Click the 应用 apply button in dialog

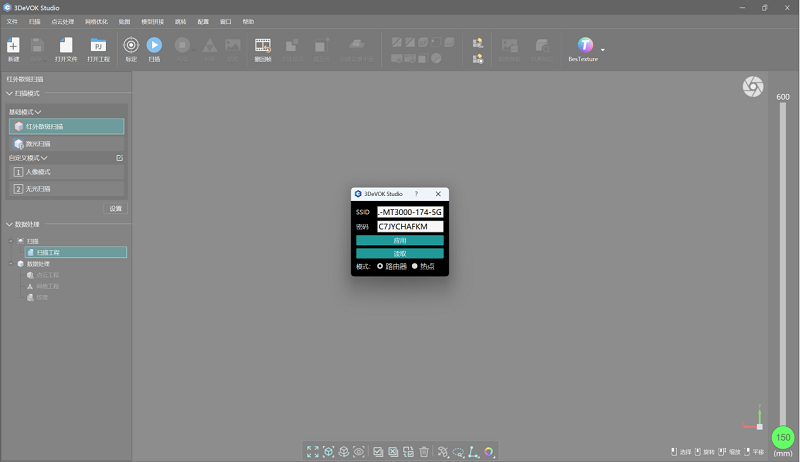[399, 240]
